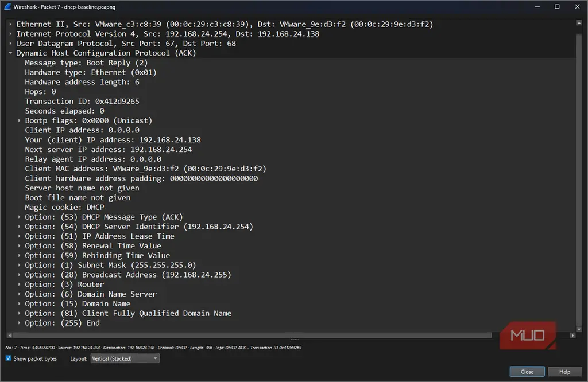Select Hardware address length: 6 row
The height and width of the screenshot is (382, 588).
click(x=82, y=82)
